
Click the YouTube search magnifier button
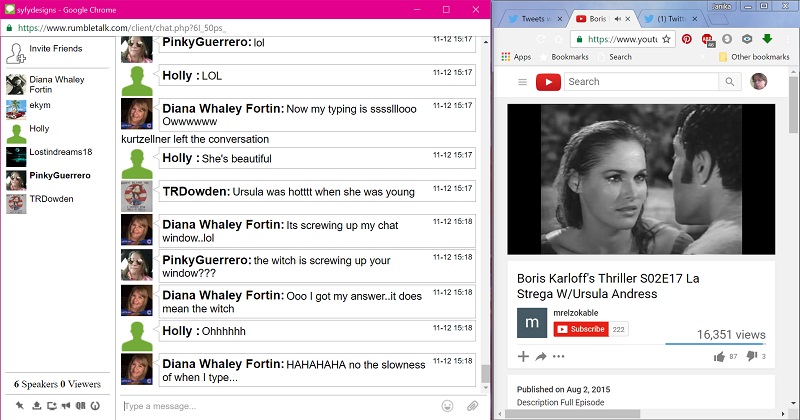coord(730,82)
